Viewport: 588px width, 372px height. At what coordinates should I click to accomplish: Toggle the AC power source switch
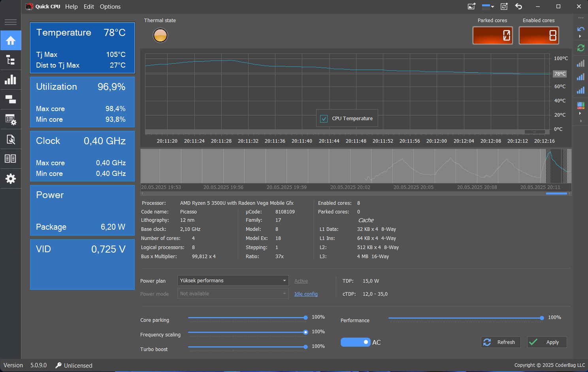tap(355, 342)
